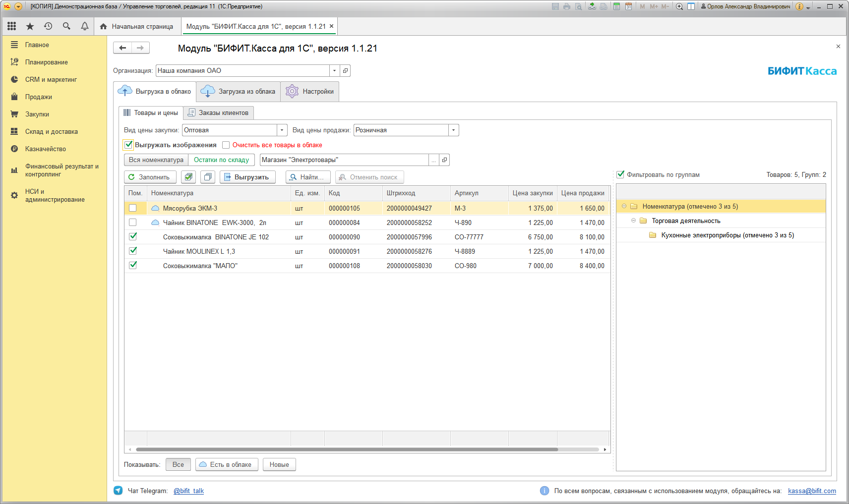
Task: Click the Магазин "Электротовары" input field
Action: tap(344, 160)
